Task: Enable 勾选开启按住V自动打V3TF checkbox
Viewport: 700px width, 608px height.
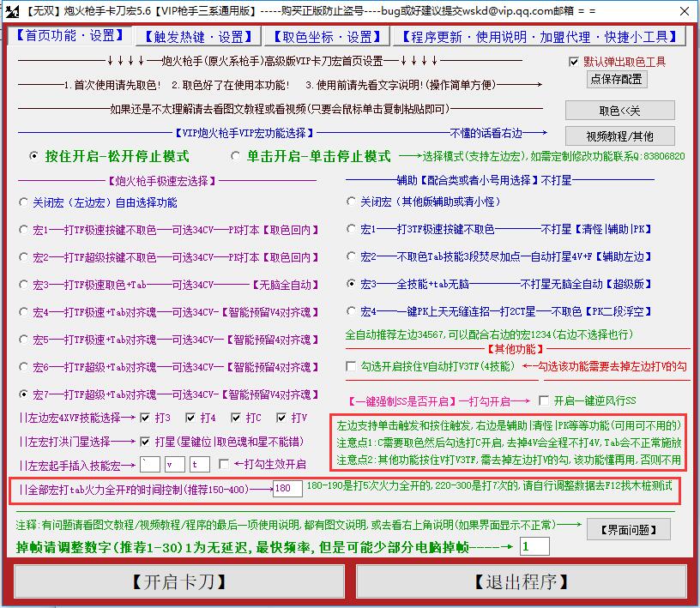Action: pyautogui.click(x=351, y=367)
